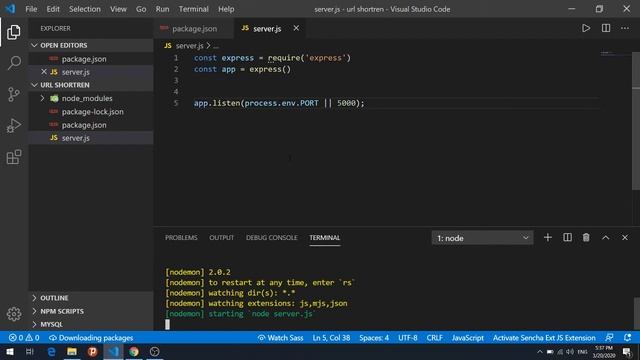
Task: Expand the Outline section
Action: 91,298
